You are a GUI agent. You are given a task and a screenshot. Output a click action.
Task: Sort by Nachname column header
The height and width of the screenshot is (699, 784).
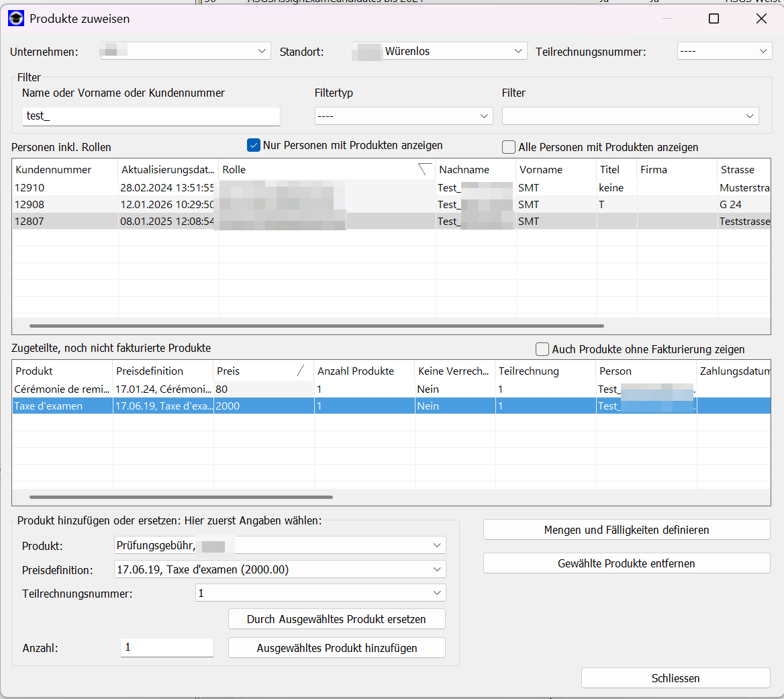click(475, 169)
